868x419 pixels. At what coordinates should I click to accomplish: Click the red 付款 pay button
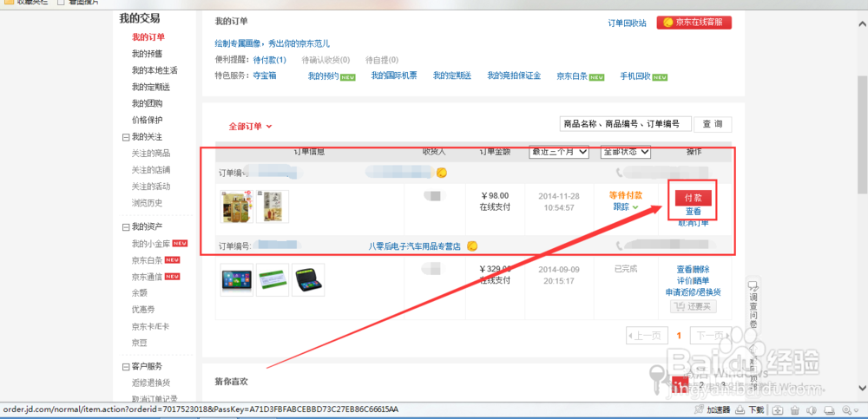[x=693, y=198]
